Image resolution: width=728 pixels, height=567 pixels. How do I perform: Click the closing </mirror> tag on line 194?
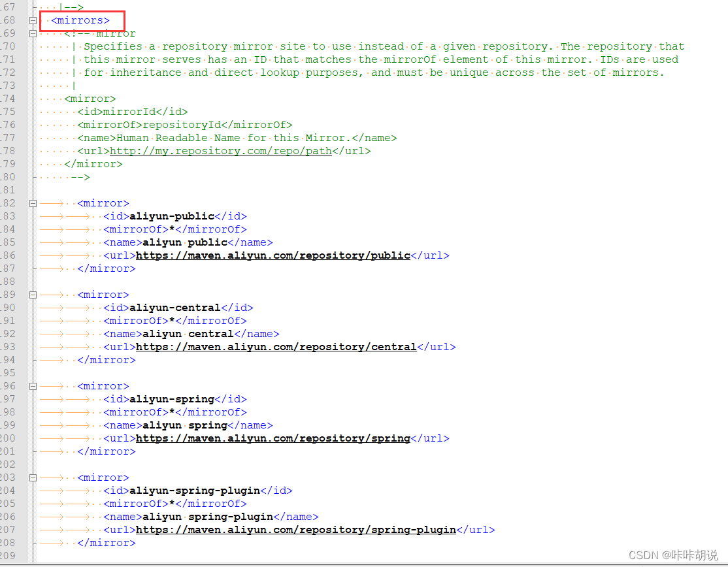(x=107, y=360)
